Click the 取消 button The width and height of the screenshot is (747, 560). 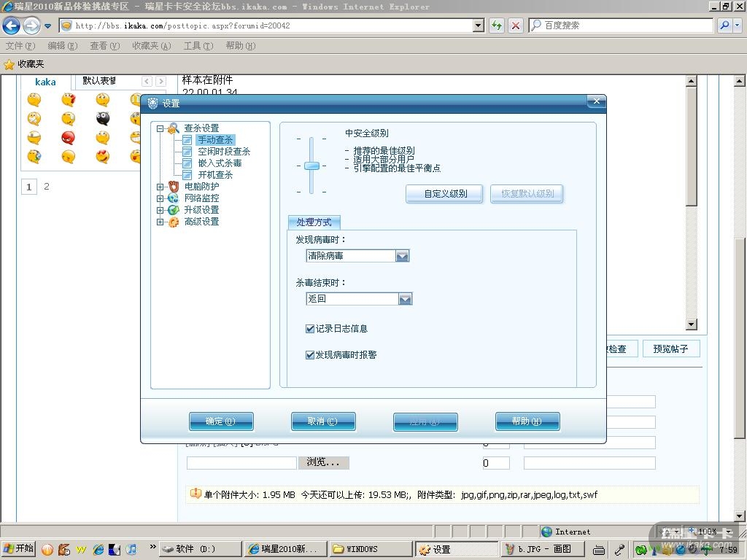click(323, 421)
